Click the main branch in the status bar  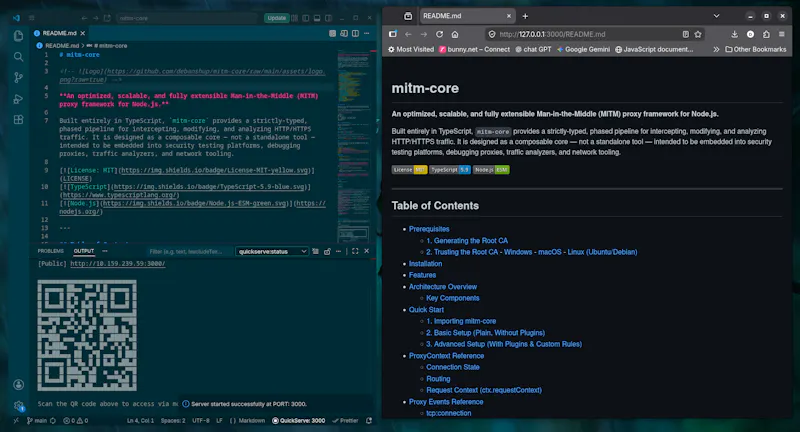pyautogui.click(x=37, y=421)
